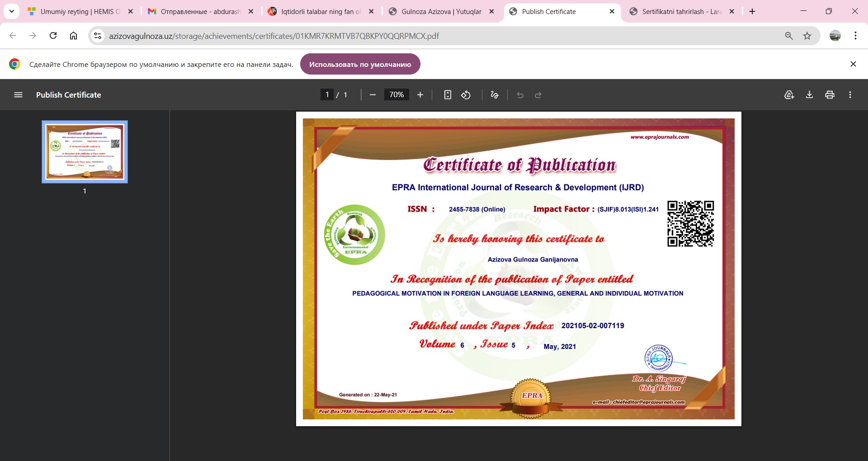
Task: Click the redo annotation arrow
Action: tap(538, 95)
